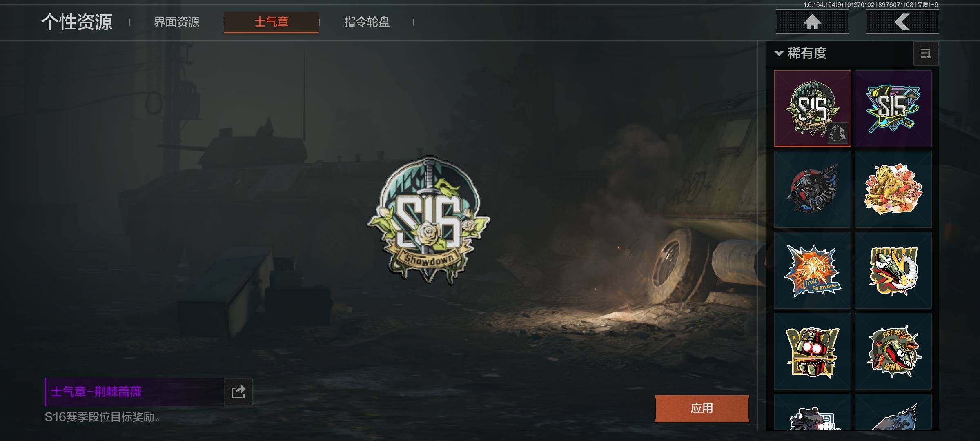Select the blue flame badge at bottom
This screenshot has height=441, width=980.
click(x=893, y=412)
